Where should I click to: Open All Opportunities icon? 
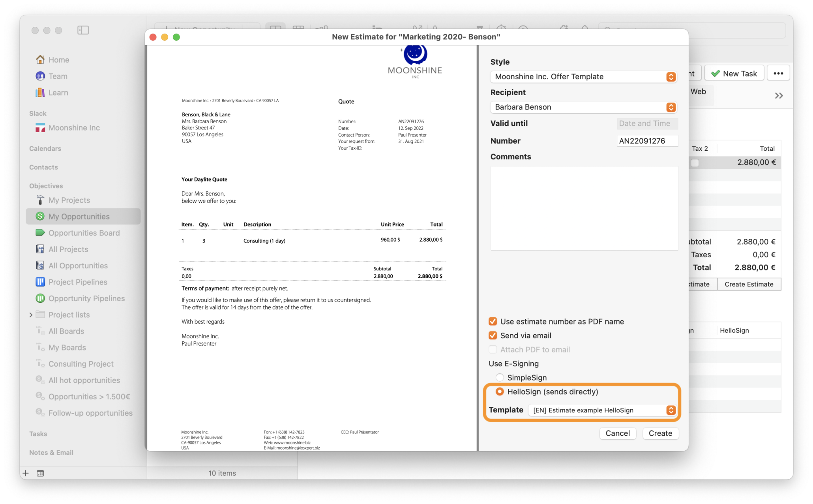tap(40, 266)
